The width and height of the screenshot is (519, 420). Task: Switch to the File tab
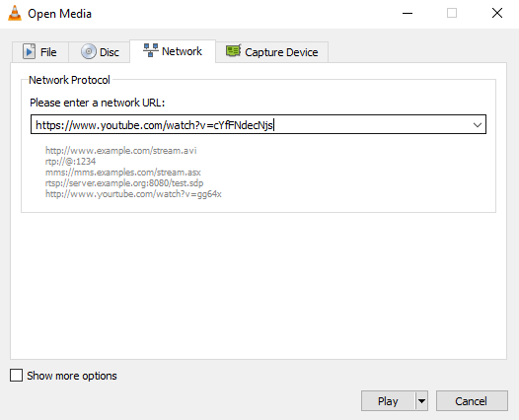pyautogui.click(x=40, y=52)
